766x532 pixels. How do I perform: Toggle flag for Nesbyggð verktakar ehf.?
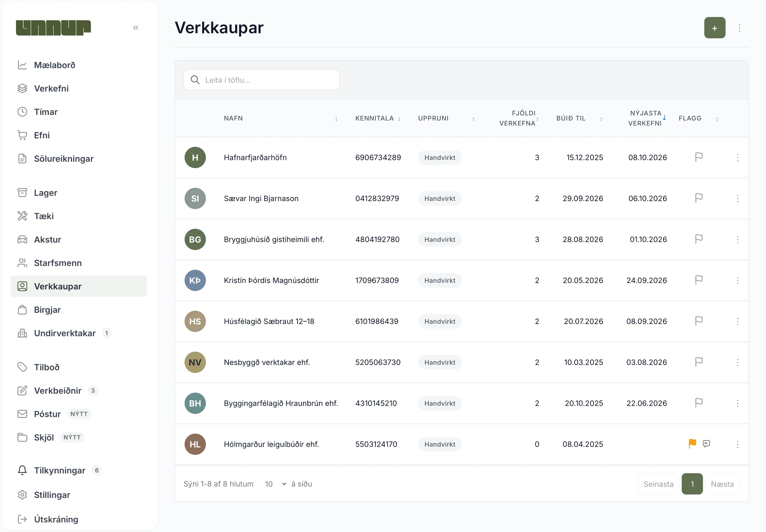point(699,362)
